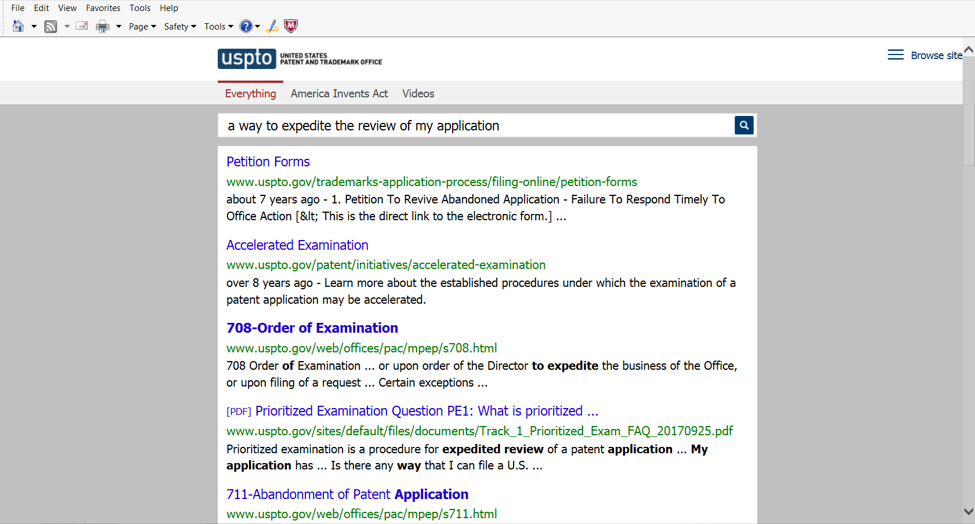
Task: Open the Favorites menu
Action: click(103, 8)
